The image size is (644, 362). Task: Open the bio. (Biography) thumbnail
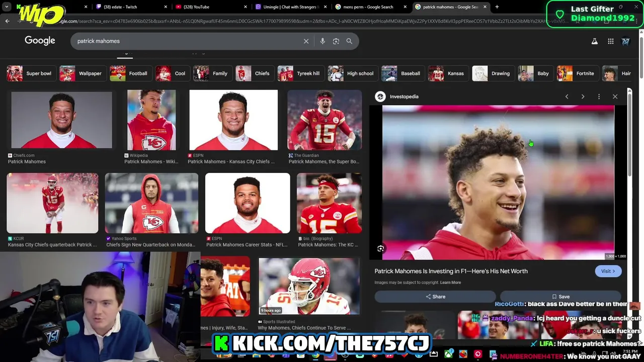click(x=329, y=203)
